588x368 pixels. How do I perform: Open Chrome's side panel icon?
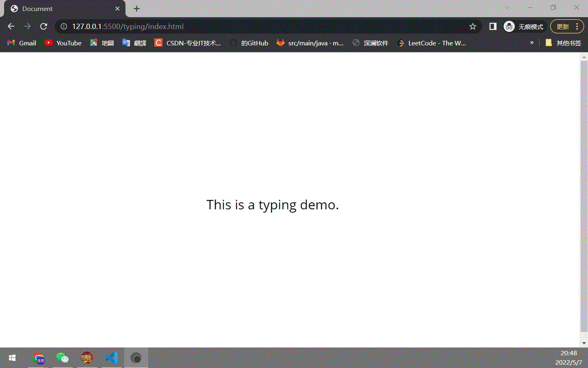[x=492, y=26]
